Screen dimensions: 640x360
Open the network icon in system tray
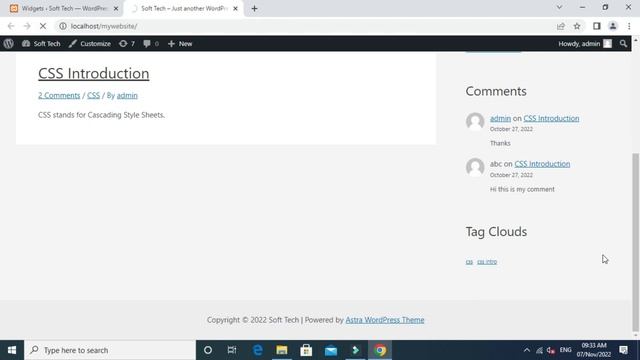(540, 350)
